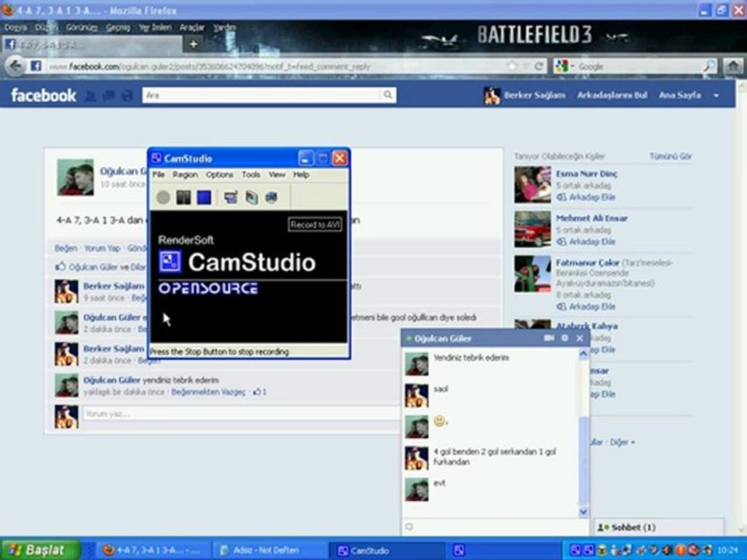Open CamStudio Options menu
This screenshot has width=747, height=560.
pyautogui.click(x=219, y=175)
